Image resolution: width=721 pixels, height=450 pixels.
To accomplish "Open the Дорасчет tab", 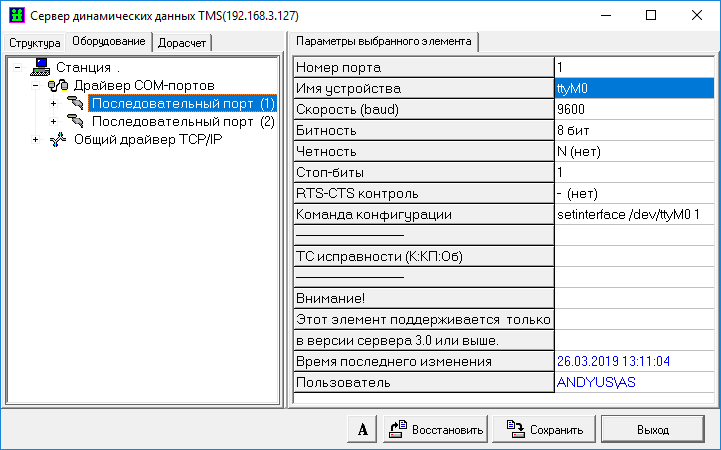I will pyautogui.click(x=183, y=43).
